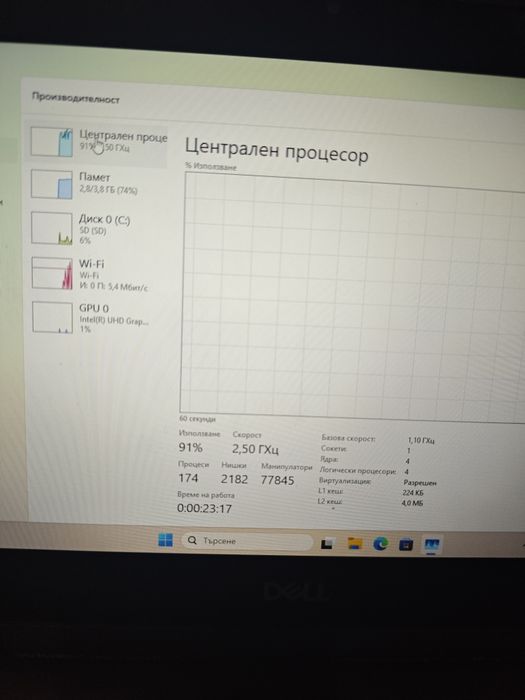The image size is (525, 700).
Task: Click the Процеси label
Action: coord(193,464)
